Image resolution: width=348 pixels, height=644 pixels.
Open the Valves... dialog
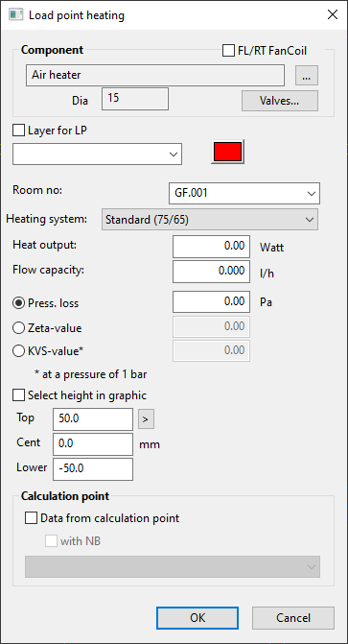pos(280,101)
